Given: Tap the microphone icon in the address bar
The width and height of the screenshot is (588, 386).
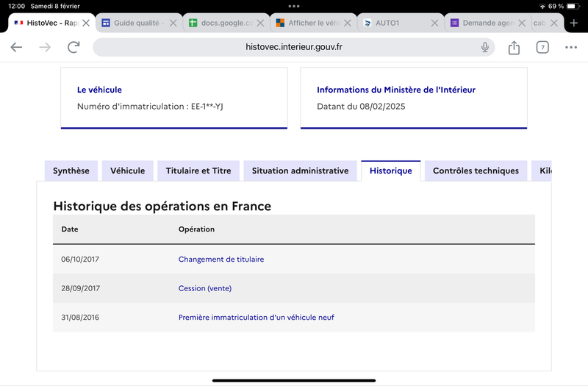Looking at the screenshot, I should click(x=485, y=47).
